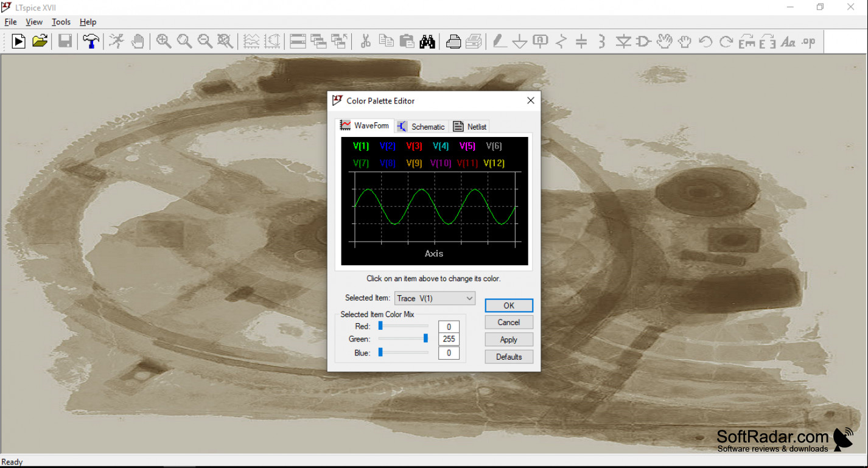Click the Halt hand icon
The image size is (868, 468).
tap(138, 41)
